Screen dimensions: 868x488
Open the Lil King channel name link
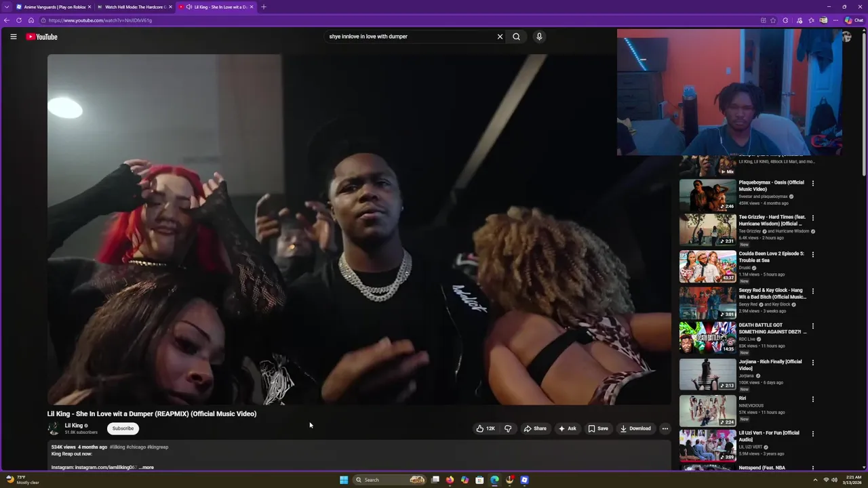tap(74, 426)
